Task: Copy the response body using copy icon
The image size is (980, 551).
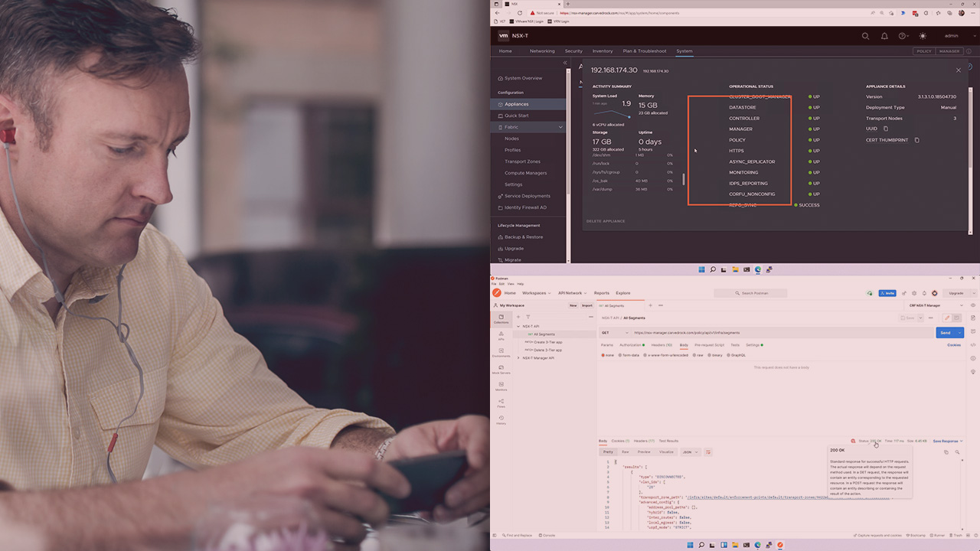Action: click(x=946, y=452)
